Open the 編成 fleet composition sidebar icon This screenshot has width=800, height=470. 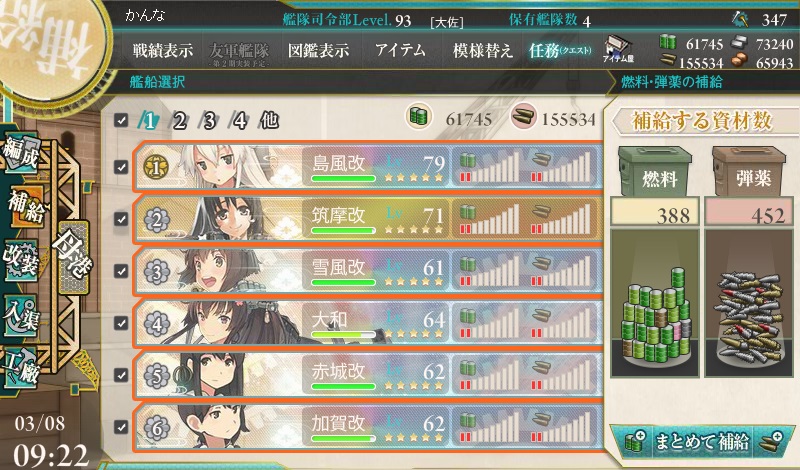tap(21, 152)
